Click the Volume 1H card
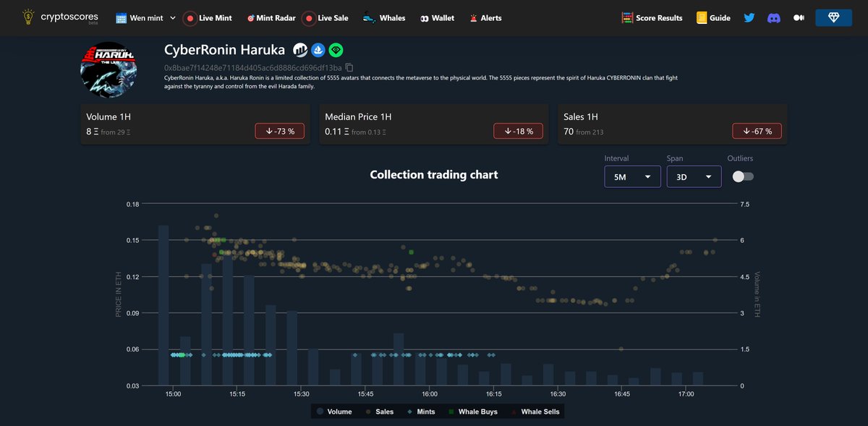 pyautogui.click(x=195, y=124)
